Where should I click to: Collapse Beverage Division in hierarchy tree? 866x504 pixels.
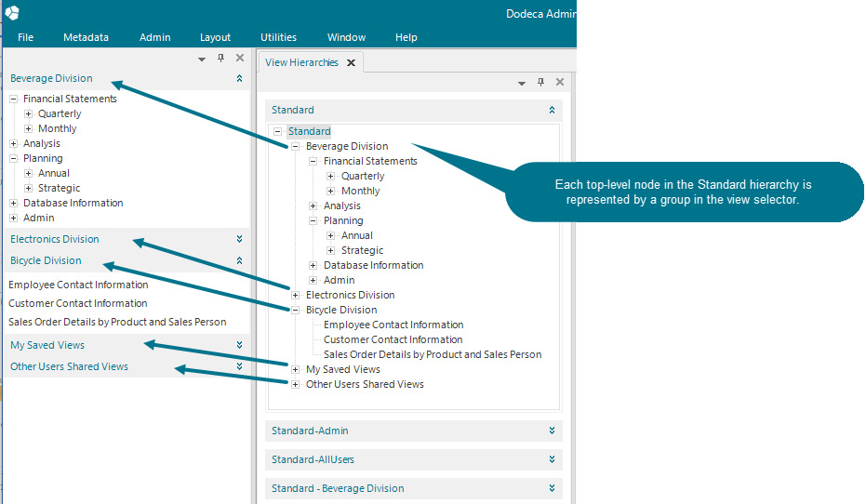click(296, 147)
